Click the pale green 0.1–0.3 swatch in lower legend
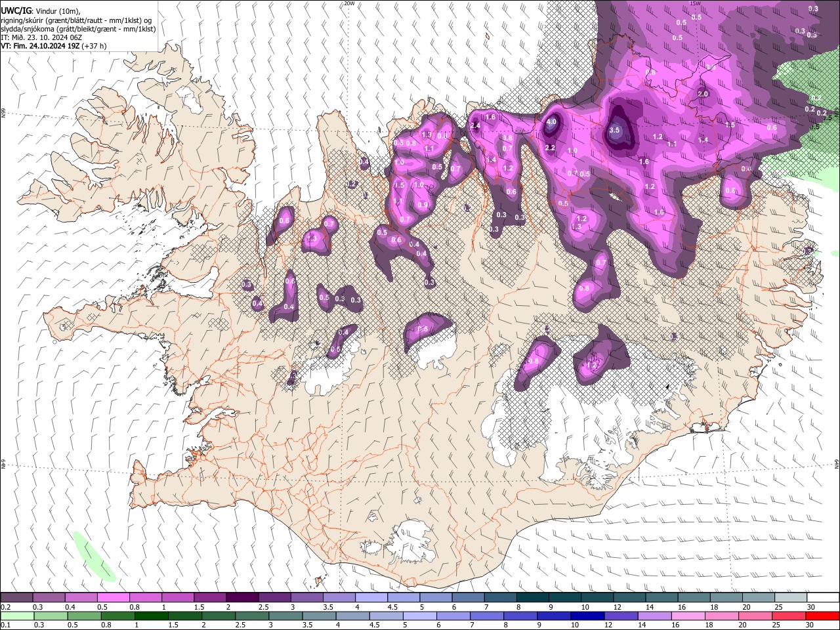 coord(17,616)
